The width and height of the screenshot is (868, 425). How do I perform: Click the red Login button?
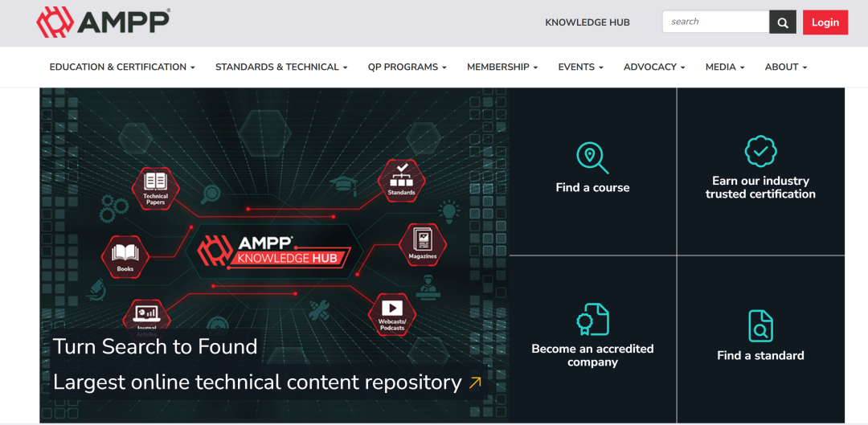(x=825, y=22)
